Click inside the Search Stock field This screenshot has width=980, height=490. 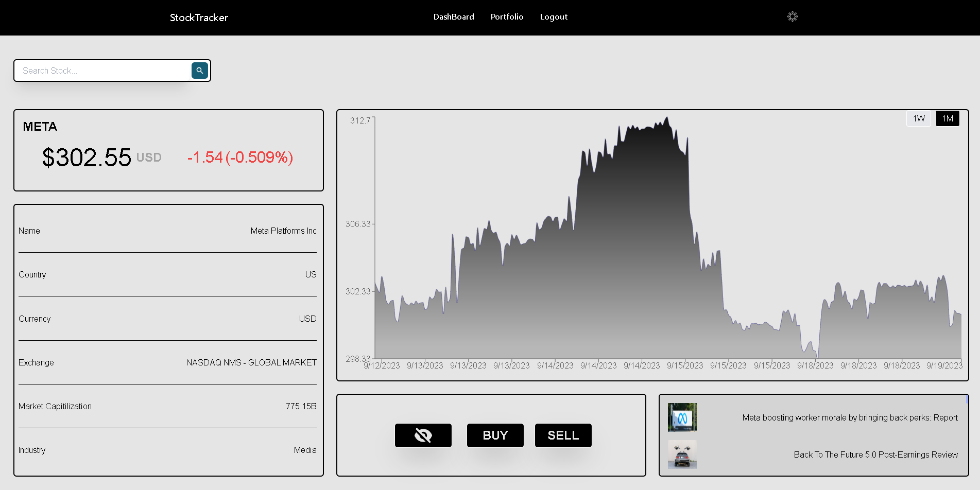[103, 70]
